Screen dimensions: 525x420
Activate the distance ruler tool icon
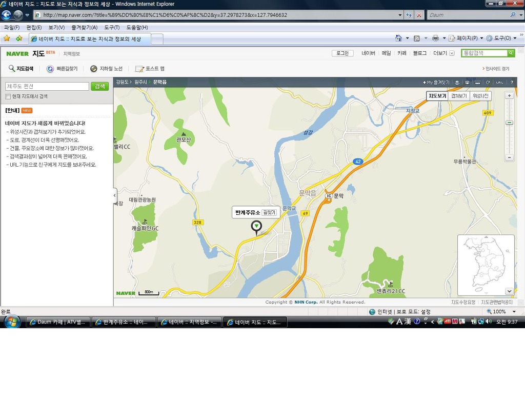pyautogui.click(x=477, y=83)
